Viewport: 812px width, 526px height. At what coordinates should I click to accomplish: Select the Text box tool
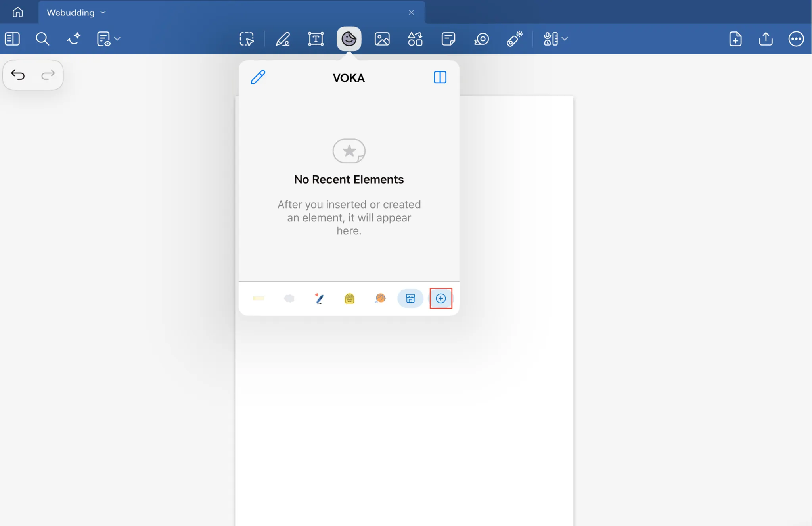click(316, 39)
